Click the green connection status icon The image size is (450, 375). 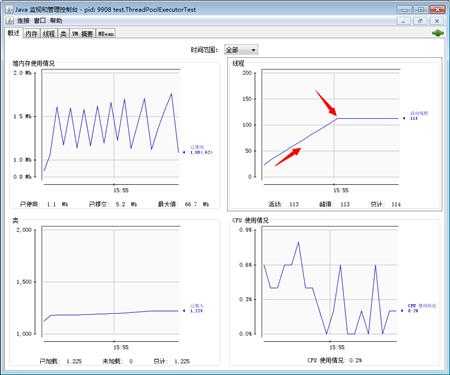(x=438, y=33)
